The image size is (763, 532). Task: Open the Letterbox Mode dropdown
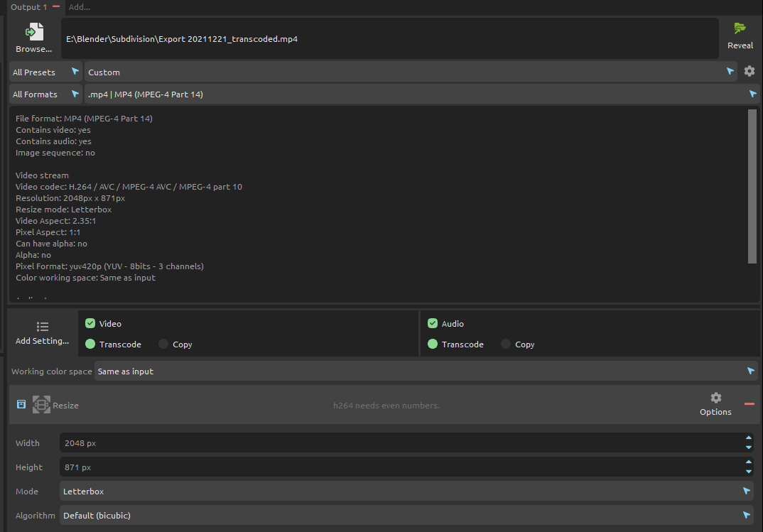406,491
